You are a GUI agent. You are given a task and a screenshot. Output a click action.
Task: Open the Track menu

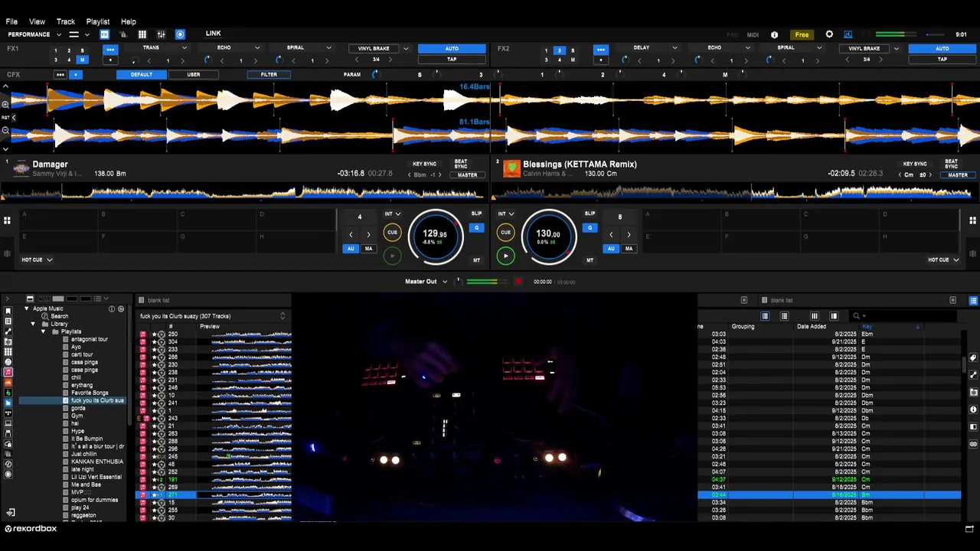coord(66,21)
